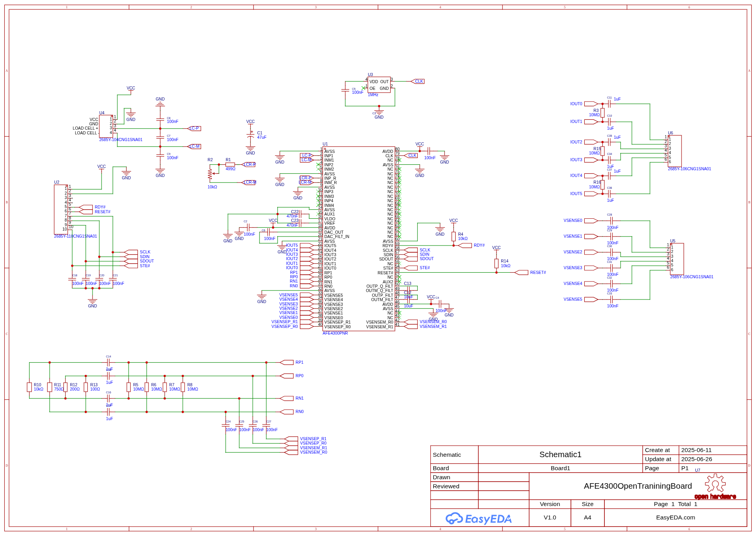Select capacitor C22 470nF label
Screen dimensions: 756x536
click(x=292, y=216)
